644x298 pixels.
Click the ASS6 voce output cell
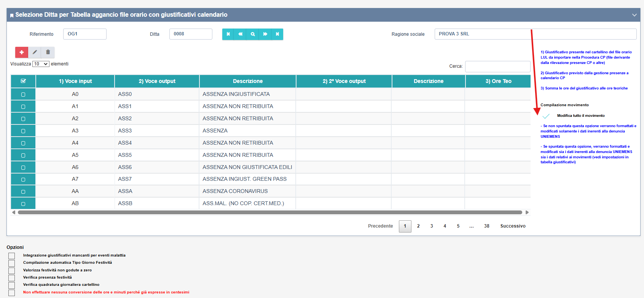click(157, 167)
